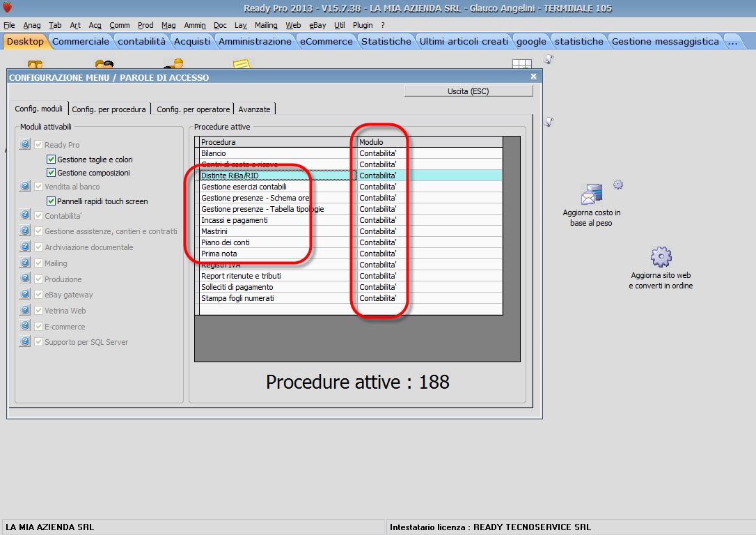This screenshot has width=756, height=535.
Task: Select the Report ritenute e tributi row
Action: coord(351,276)
